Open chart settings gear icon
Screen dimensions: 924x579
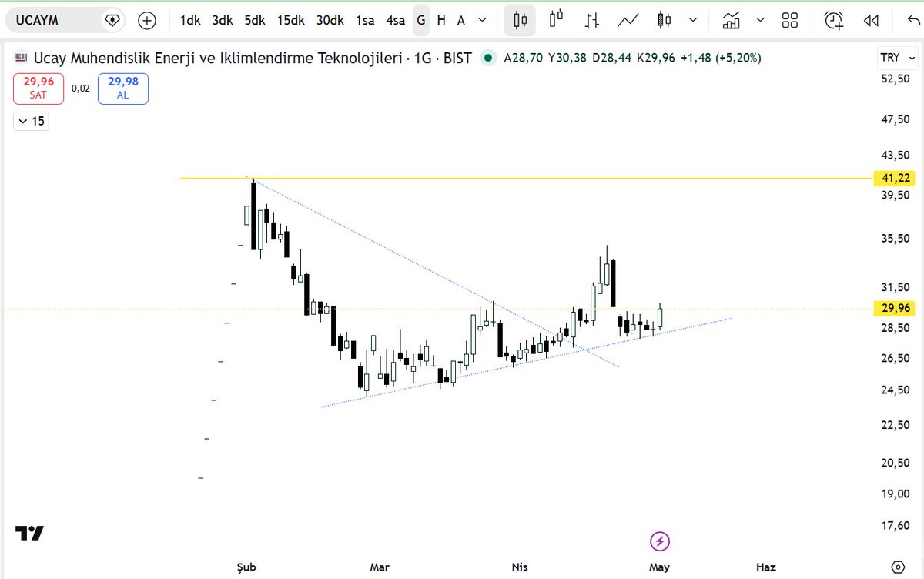(x=896, y=567)
